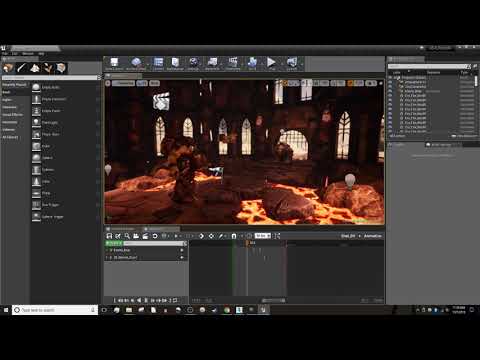
Task: Open the Blueprints toolbar icon
Action: coord(212,64)
